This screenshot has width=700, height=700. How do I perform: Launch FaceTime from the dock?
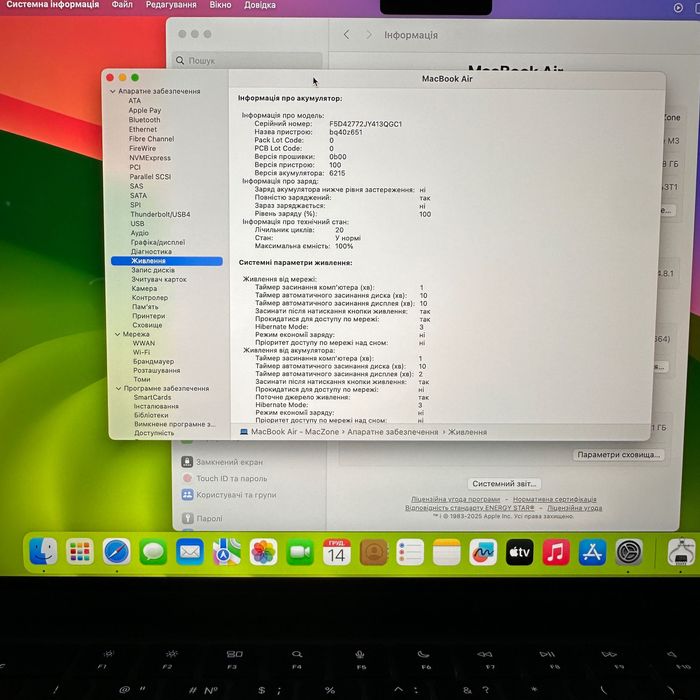pos(300,552)
